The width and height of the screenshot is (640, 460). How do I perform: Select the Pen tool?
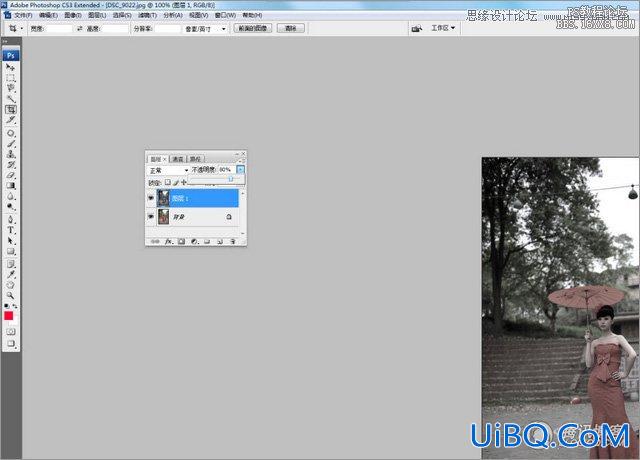(x=10, y=220)
